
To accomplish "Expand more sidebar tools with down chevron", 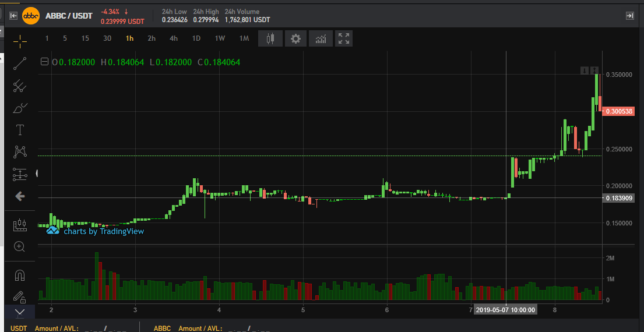I will click(20, 312).
